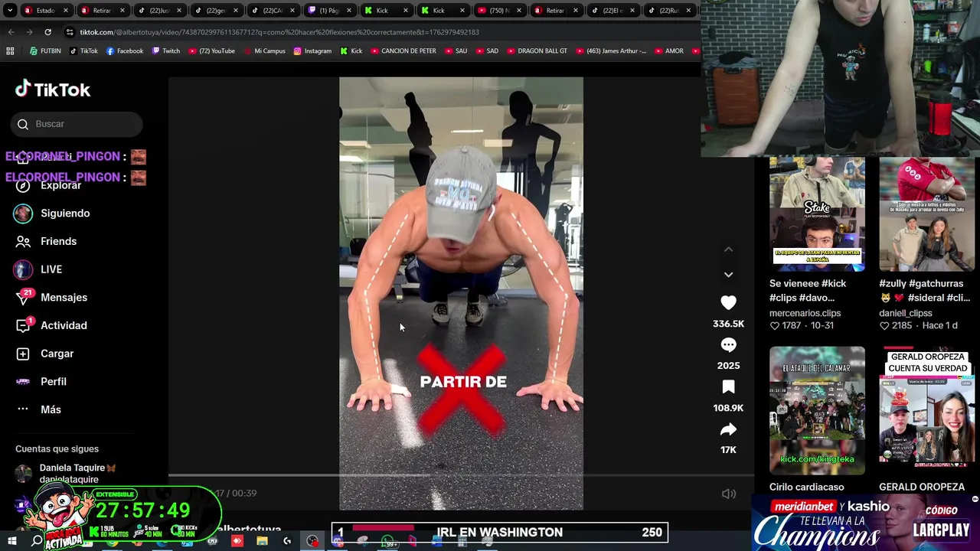Screen dimensions: 980x551
Task: Open the CANCION DE PETER bookmark
Action: pos(403,51)
